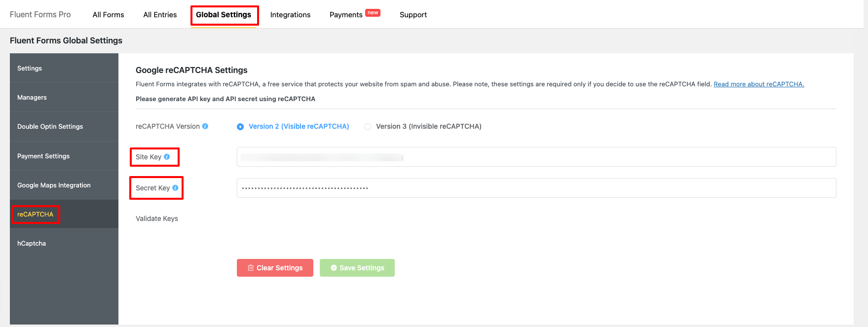
Task: Click info icon next to reCAPTCHA Version
Action: 205,126
